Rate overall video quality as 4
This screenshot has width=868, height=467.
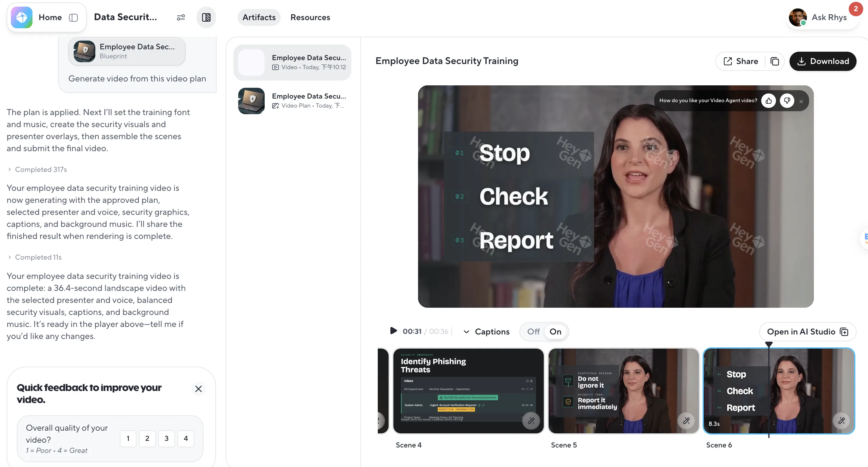[186, 438]
